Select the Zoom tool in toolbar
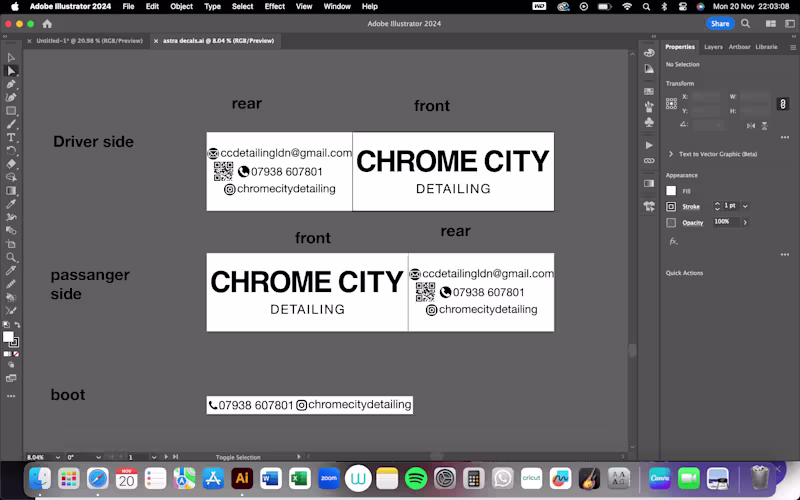800x500 pixels. [x=11, y=257]
